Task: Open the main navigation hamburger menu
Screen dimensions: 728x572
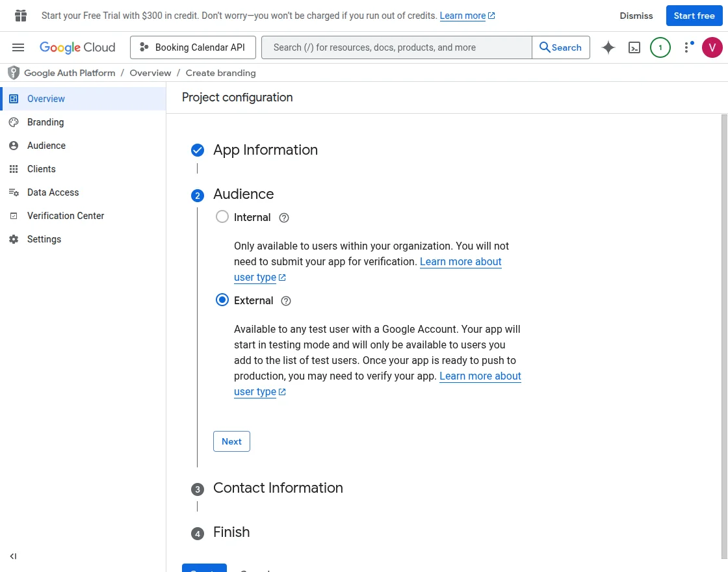Action: [18, 47]
